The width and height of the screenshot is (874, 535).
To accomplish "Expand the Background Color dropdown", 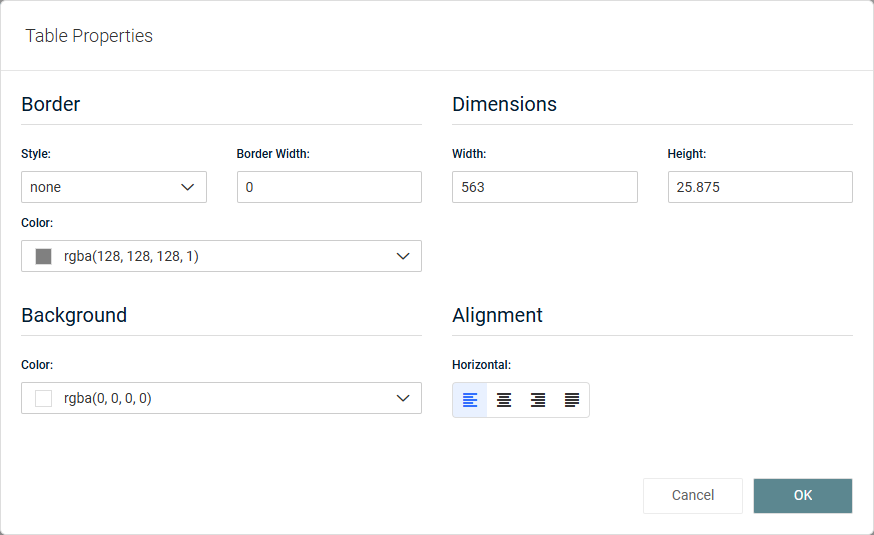I will click(x=221, y=398).
